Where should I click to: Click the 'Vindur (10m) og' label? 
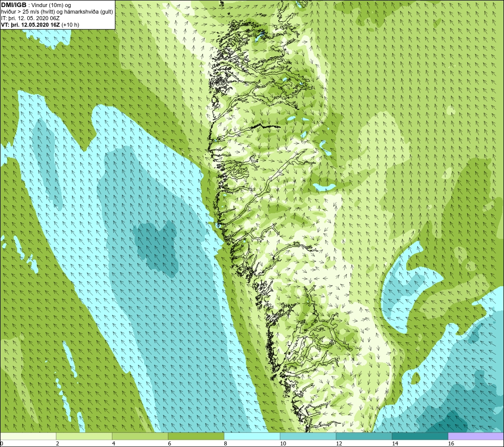(51, 6)
